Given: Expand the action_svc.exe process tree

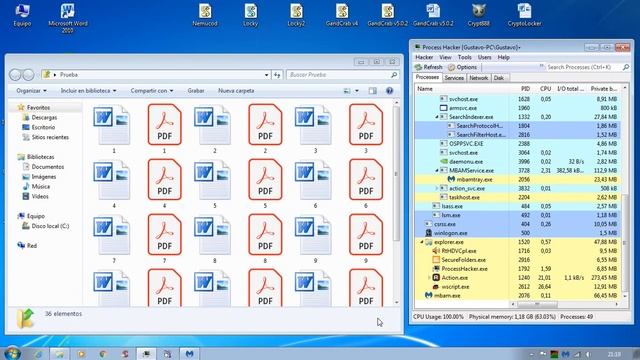Looking at the screenshot, I should (437, 189).
